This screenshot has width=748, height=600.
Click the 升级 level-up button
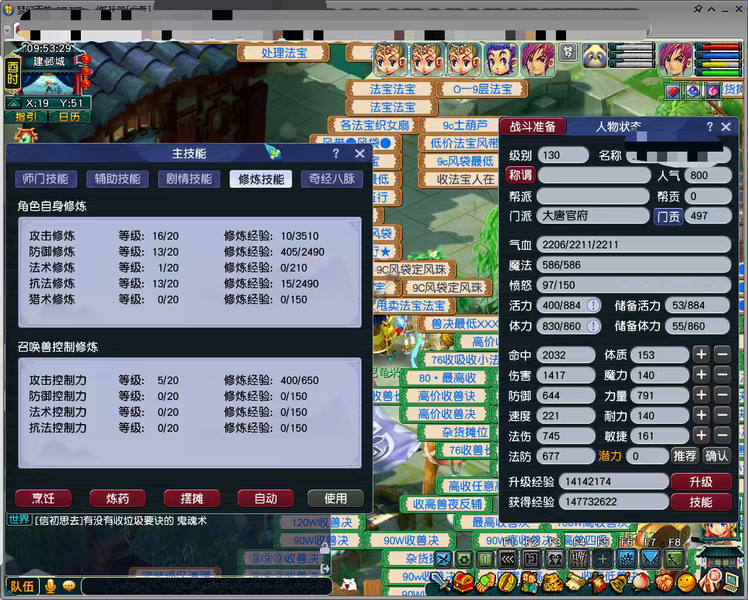click(701, 482)
